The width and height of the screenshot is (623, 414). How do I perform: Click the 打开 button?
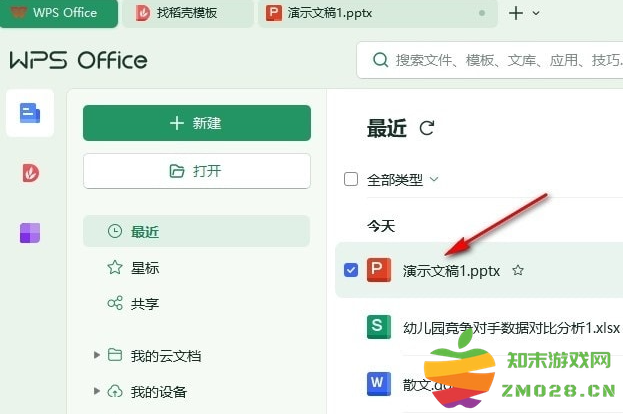(x=196, y=171)
